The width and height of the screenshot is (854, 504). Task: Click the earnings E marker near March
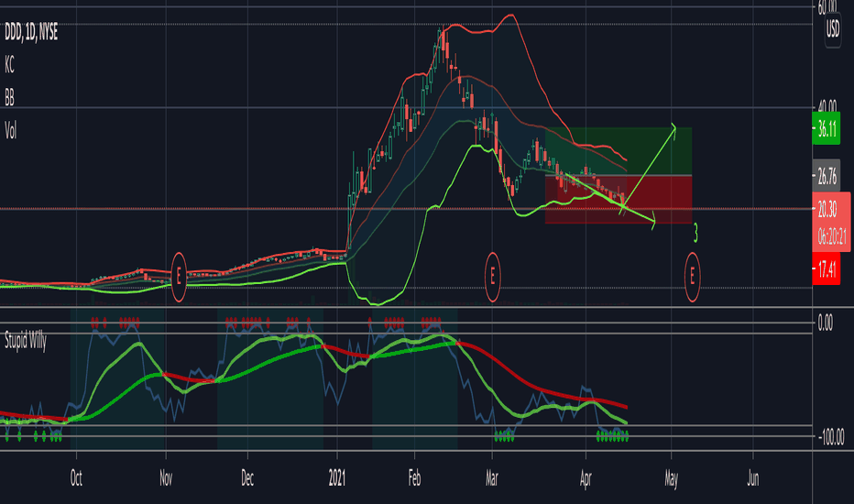pos(492,277)
